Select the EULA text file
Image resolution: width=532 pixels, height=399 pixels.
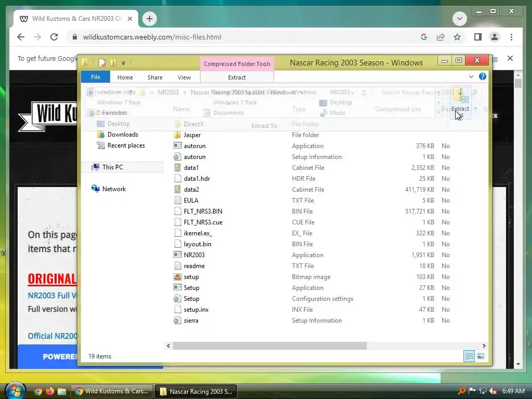(x=191, y=200)
